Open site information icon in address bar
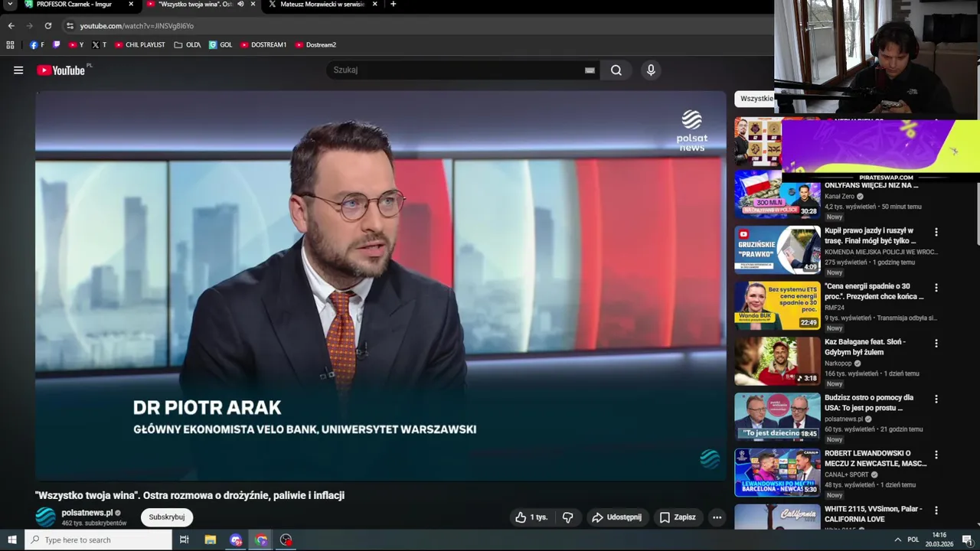This screenshot has width=980, height=551. pyautogui.click(x=70, y=25)
